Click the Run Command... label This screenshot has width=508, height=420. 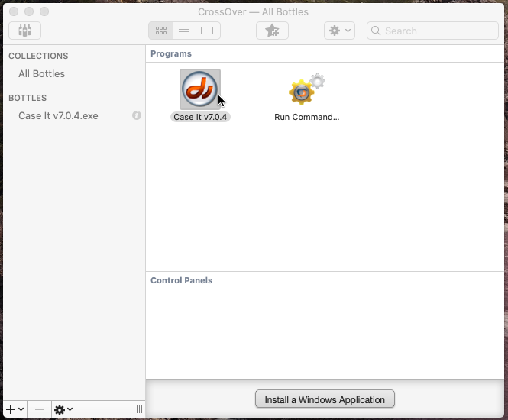306,117
